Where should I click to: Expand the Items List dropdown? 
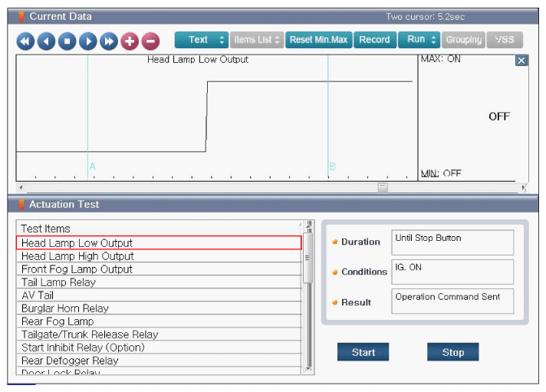(257, 40)
